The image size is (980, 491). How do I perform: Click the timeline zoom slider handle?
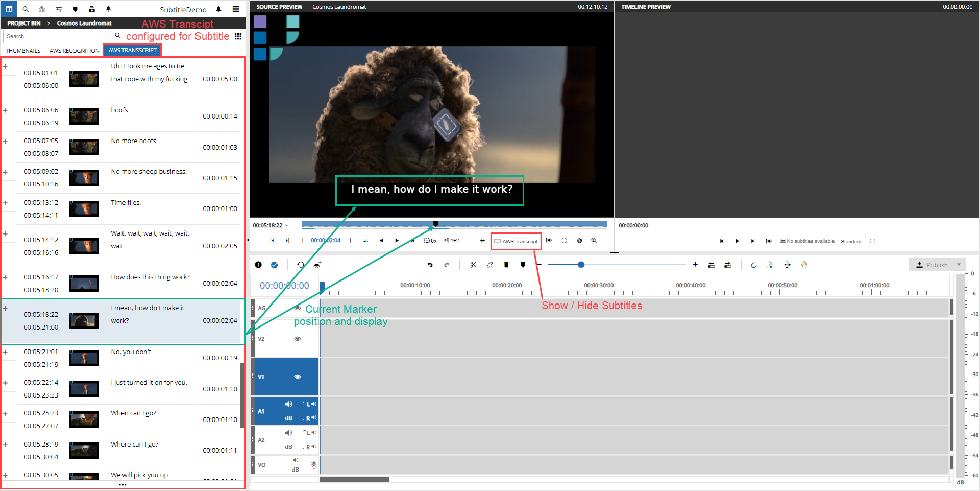point(581,265)
